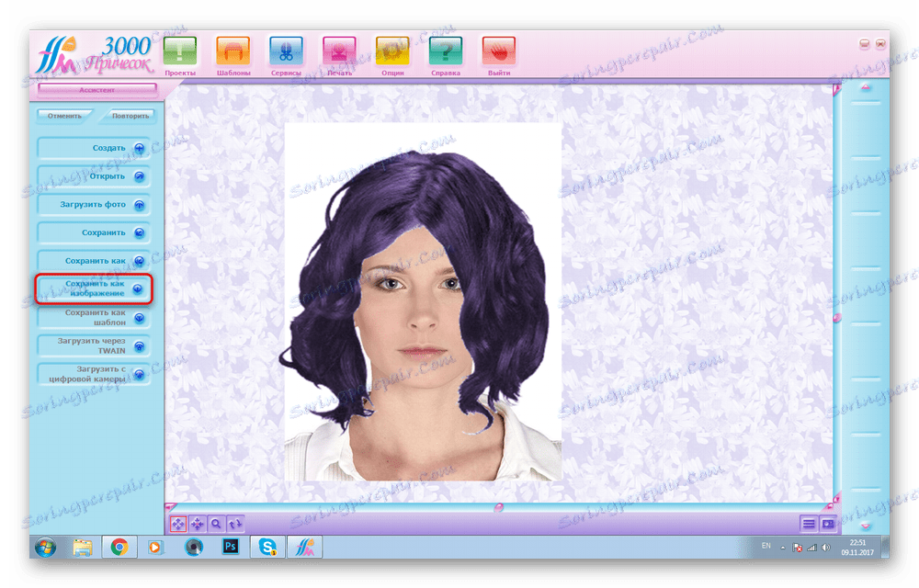
Task: Open File Explorer from the taskbar
Action: coord(83,548)
